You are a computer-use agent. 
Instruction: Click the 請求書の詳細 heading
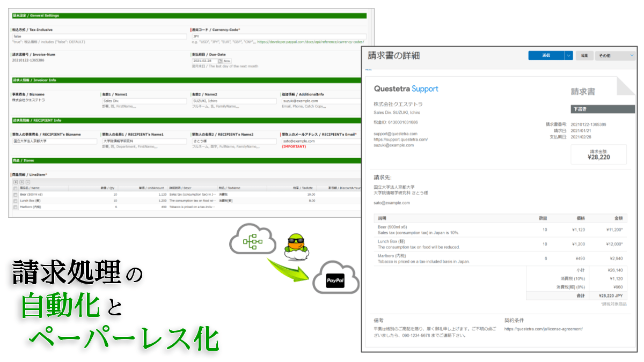tap(394, 55)
